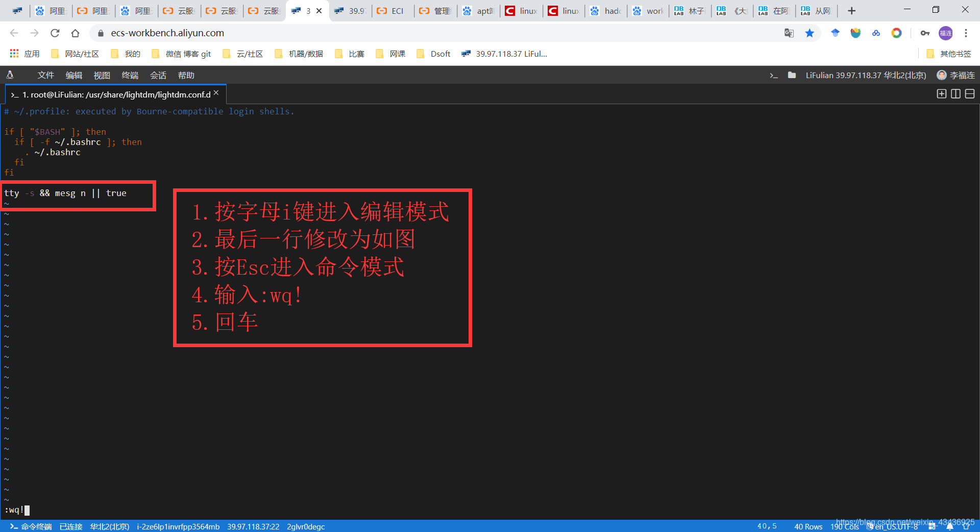Toggle notifications via the status bar bell
This screenshot has width=980, height=532.
point(949,526)
